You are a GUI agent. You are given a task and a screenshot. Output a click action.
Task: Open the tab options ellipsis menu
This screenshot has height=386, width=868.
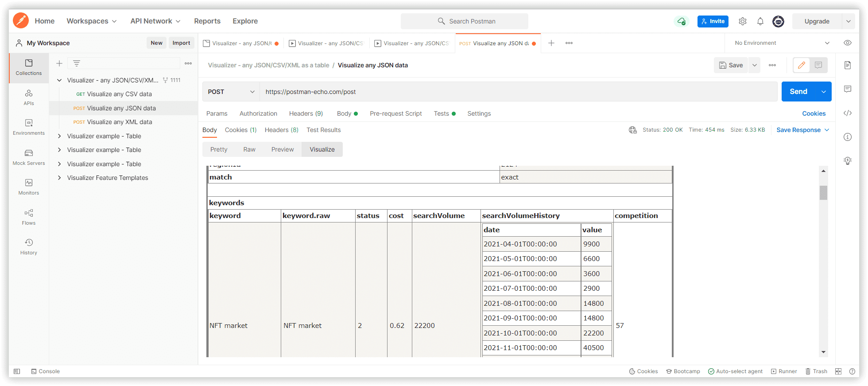point(569,43)
